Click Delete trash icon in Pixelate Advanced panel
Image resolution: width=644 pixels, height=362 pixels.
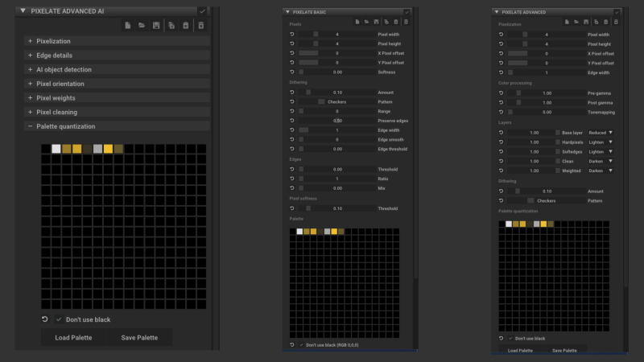pyautogui.click(x=616, y=22)
